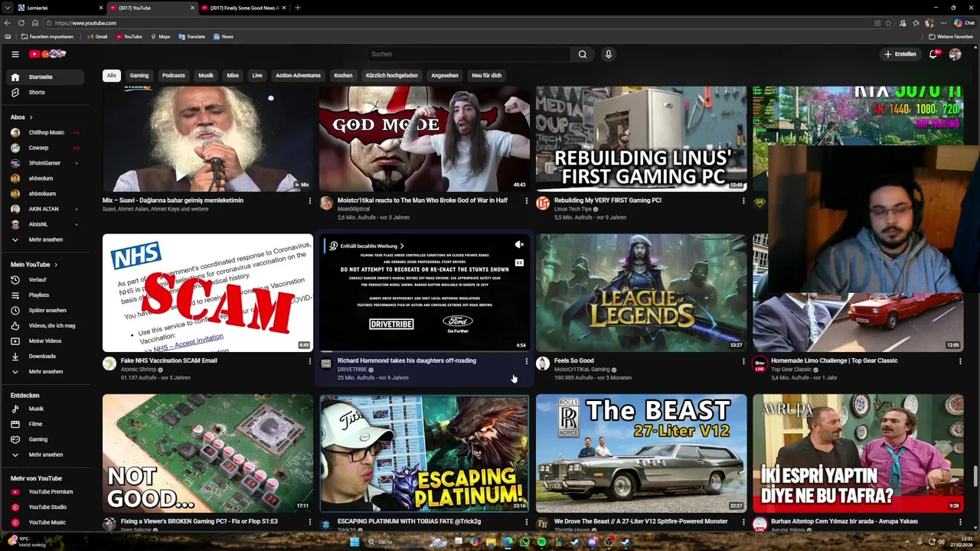Open Videos, die ich mag
Image resolution: width=980 pixels, height=551 pixels.
click(x=46, y=326)
